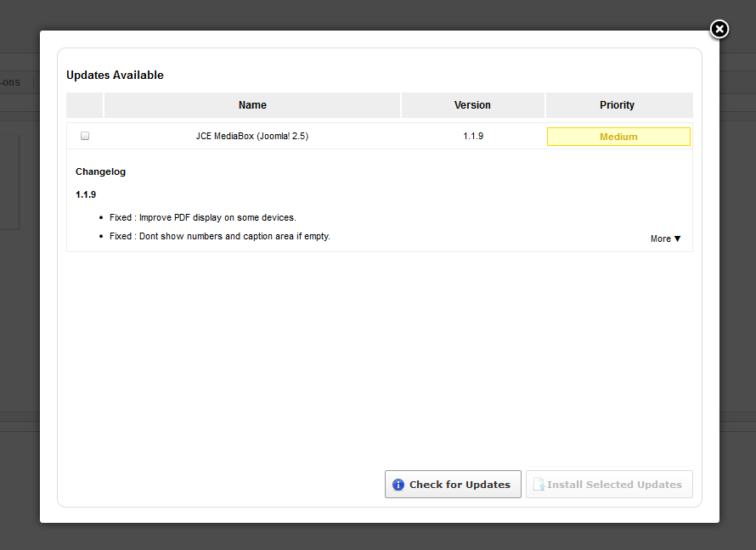
Task: Click the yellow Medium priority badge
Action: point(618,137)
